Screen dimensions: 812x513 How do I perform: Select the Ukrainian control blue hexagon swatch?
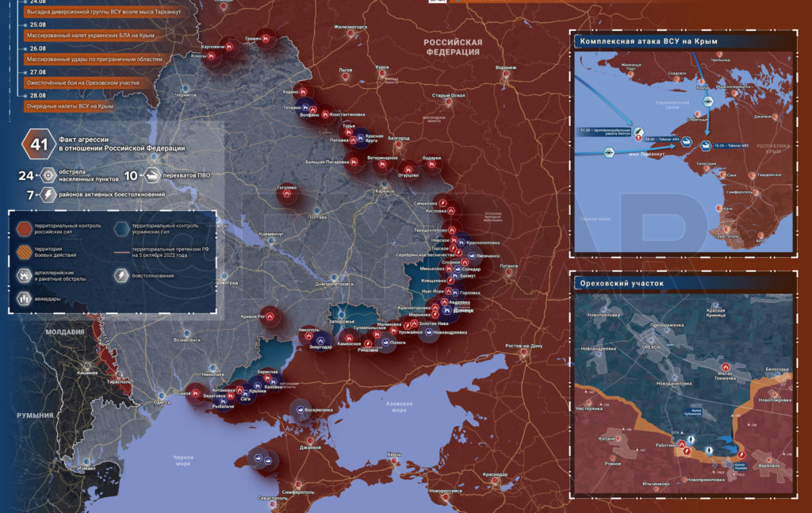121,229
